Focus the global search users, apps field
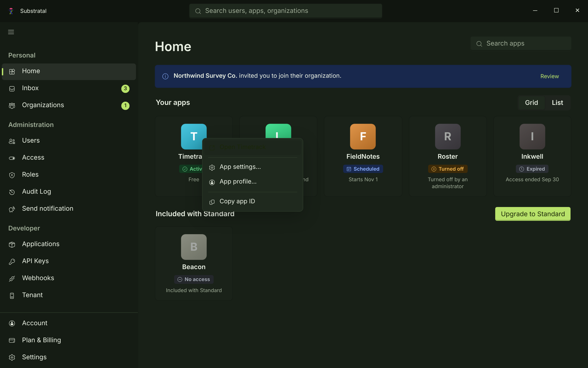Screen dimensions: 588x368 (x=286, y=11)
